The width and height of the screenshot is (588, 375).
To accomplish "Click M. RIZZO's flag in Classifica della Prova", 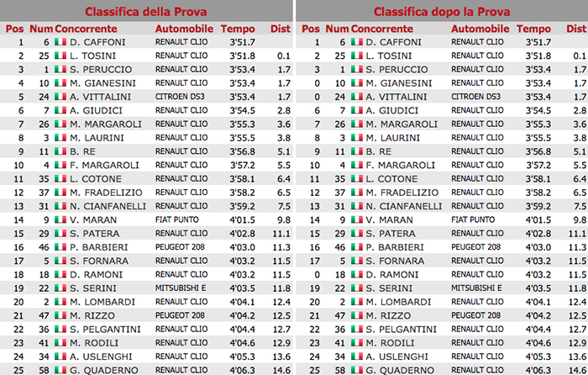I will point(60,315).
